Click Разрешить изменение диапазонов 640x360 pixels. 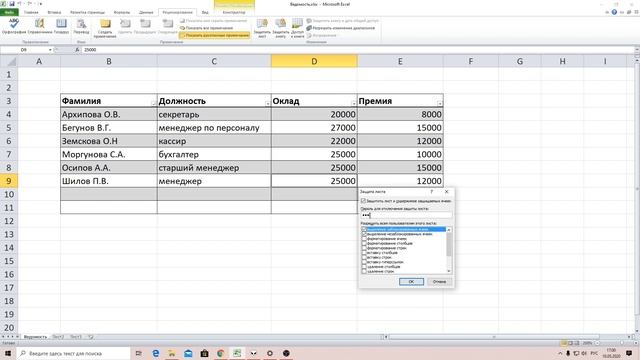tap(340, 28)
